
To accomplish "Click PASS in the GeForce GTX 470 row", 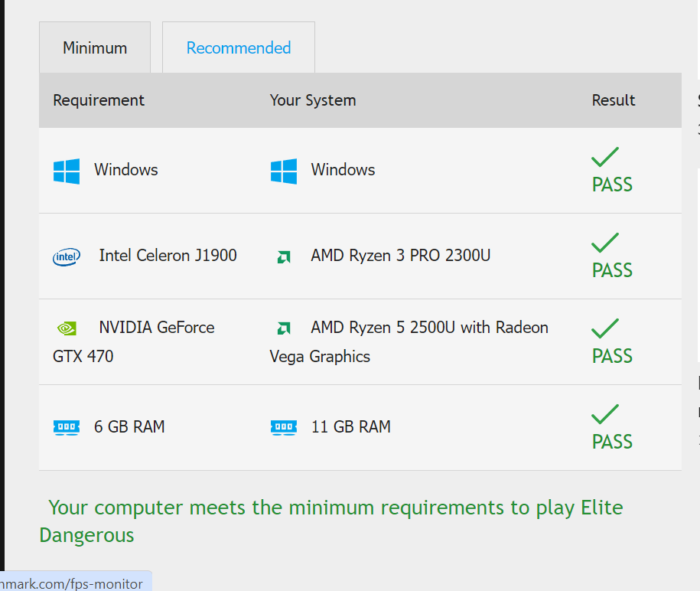I will [612, 356].
